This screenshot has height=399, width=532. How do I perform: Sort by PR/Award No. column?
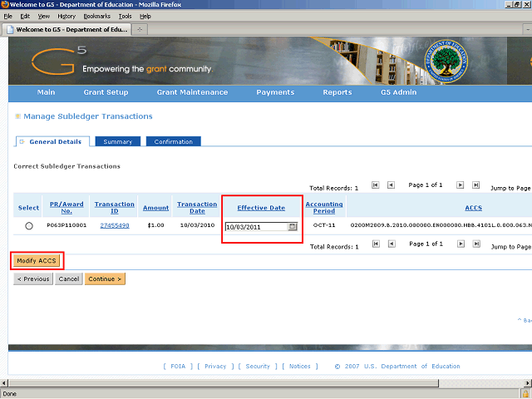coord(66,208)
